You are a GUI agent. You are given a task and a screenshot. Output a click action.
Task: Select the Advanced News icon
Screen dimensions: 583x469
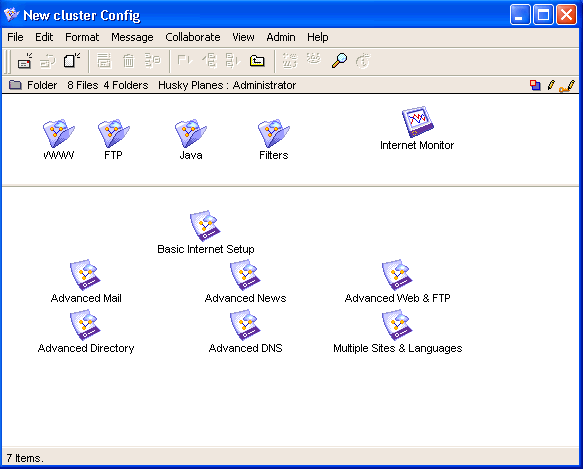pyautogui.click(x=245, y=275)
